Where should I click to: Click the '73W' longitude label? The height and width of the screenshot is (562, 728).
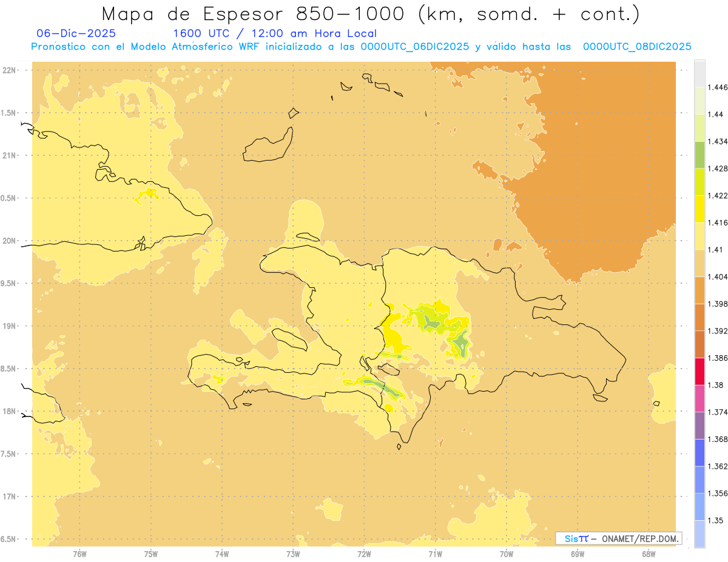coord(293,554)
